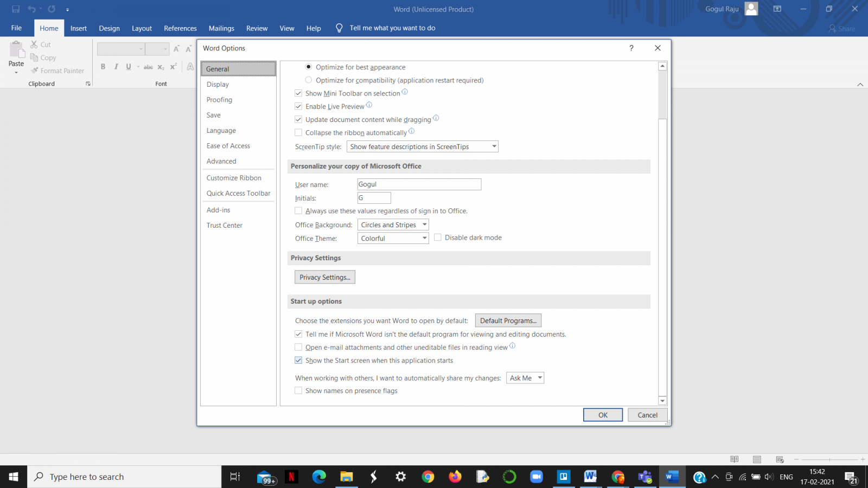Click Default Programs to choose extensions
The width and height of the screenshot is (868, 488).
(x=508, y=320)
